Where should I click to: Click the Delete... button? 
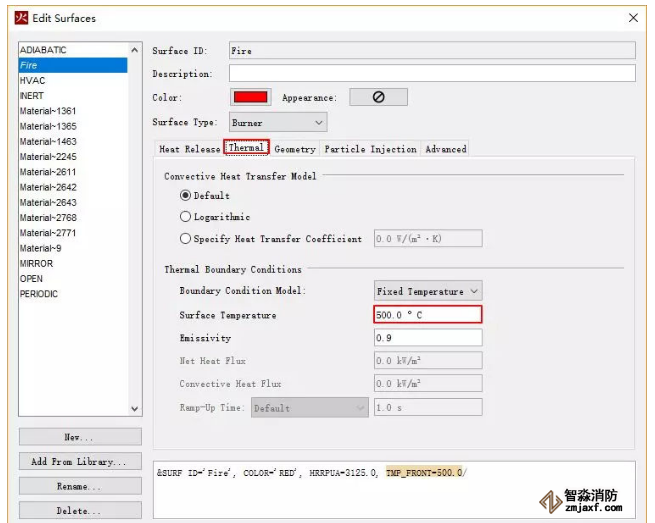[80, 510]
